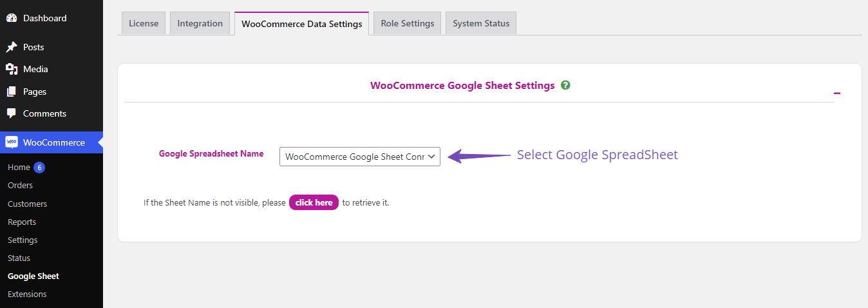Viewport: 868px width, 308px height.
Task: Click the Posts pushpin icon
Action: (x=12, y=47)
